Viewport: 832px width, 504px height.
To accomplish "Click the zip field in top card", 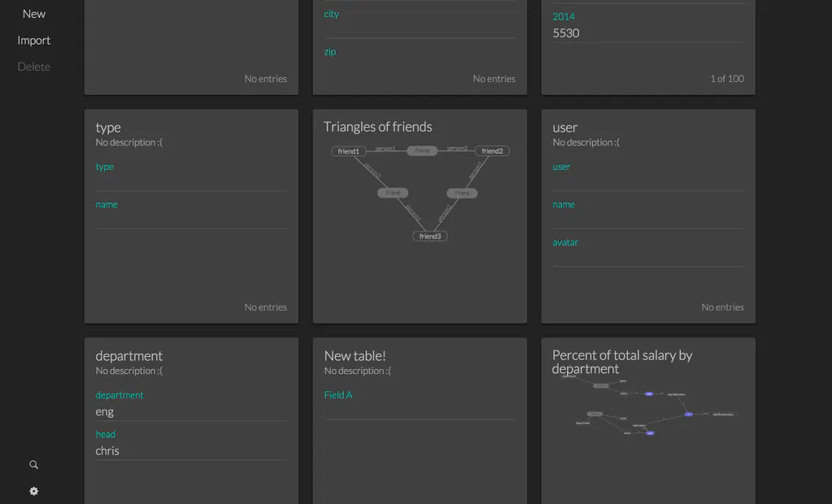I will (419, 60).
